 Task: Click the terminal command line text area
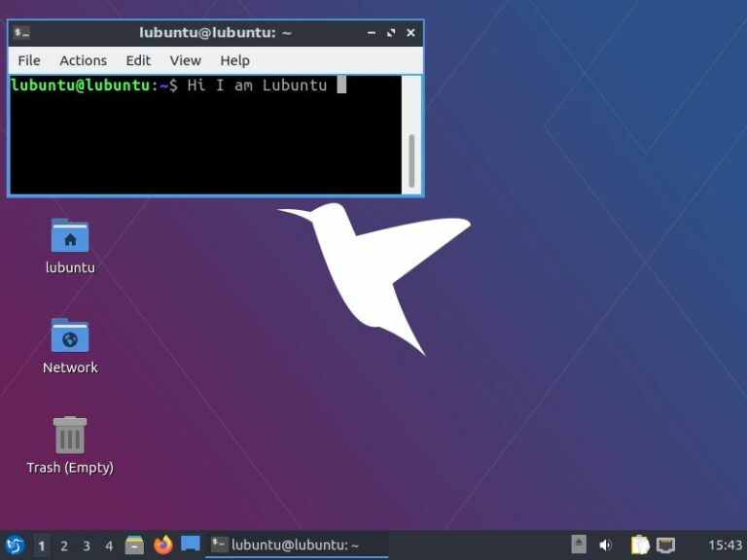[206, 135]
